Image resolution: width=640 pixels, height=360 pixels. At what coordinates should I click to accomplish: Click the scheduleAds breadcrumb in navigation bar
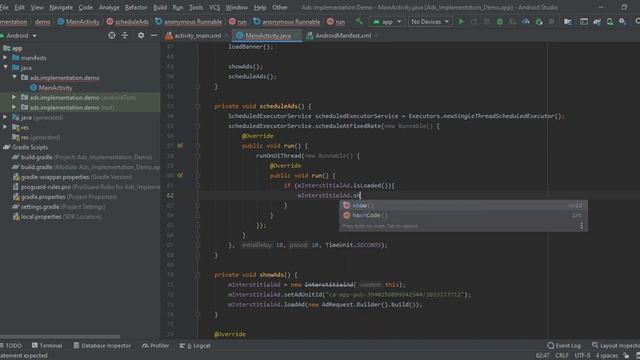coord(127,22)
